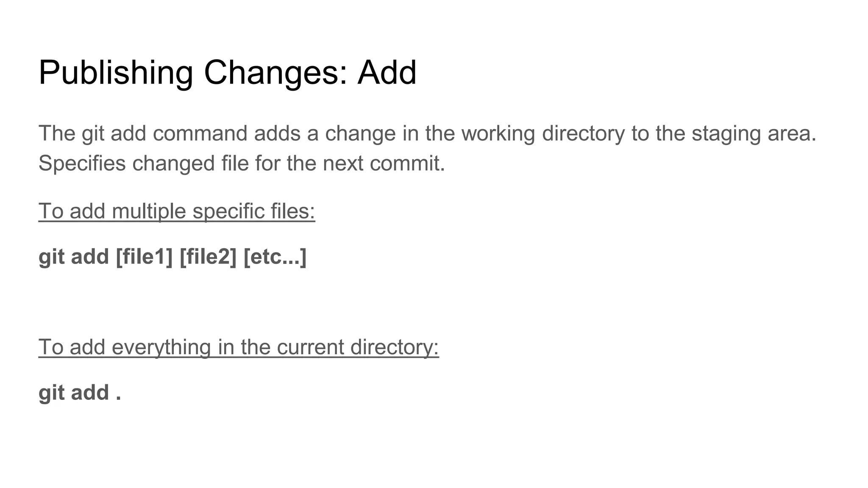Select the underlined "To add multiple specific files:" heading
Screen dimensions: 868x488
click(x=177, y=211)
